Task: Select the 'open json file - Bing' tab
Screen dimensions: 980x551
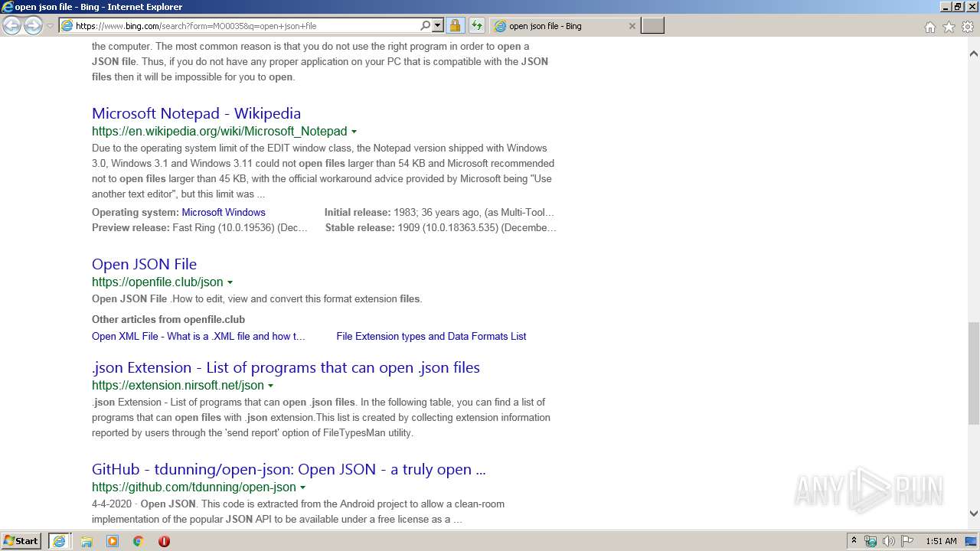Action: (x=563, y=25)
